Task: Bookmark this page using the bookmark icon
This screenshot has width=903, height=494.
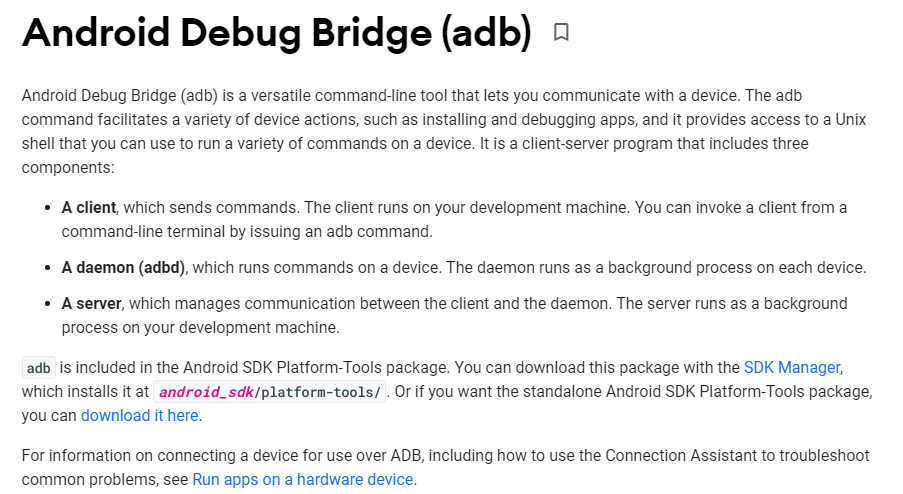Action: (561, 33)
